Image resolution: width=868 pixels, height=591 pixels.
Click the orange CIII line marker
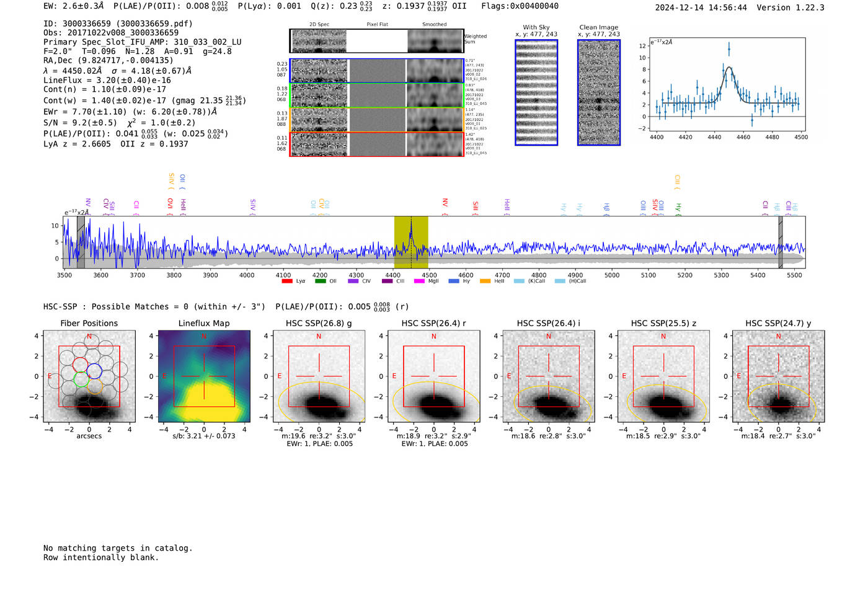(677, 182)
